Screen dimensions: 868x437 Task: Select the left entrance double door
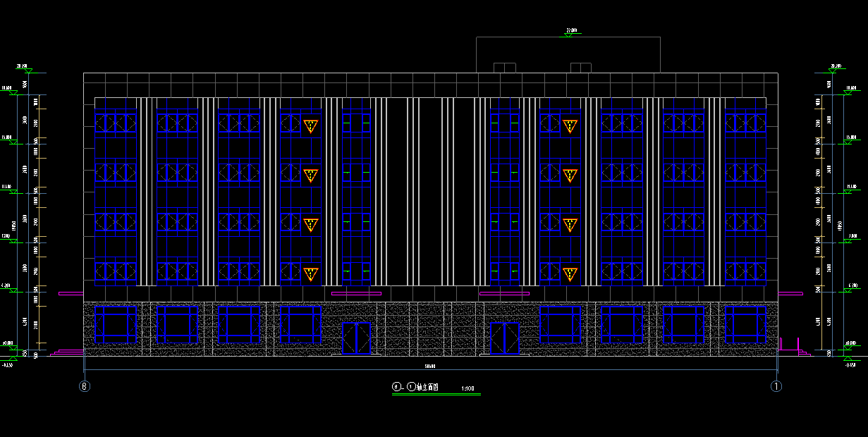point(356,338)
